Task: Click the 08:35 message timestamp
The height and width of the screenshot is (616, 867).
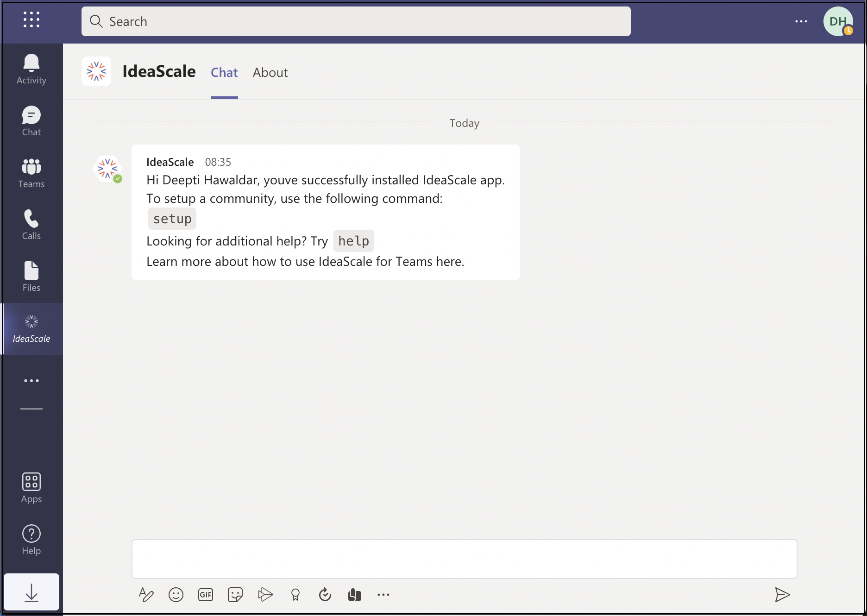Action: pyautogui.click(x=218, y=162)
